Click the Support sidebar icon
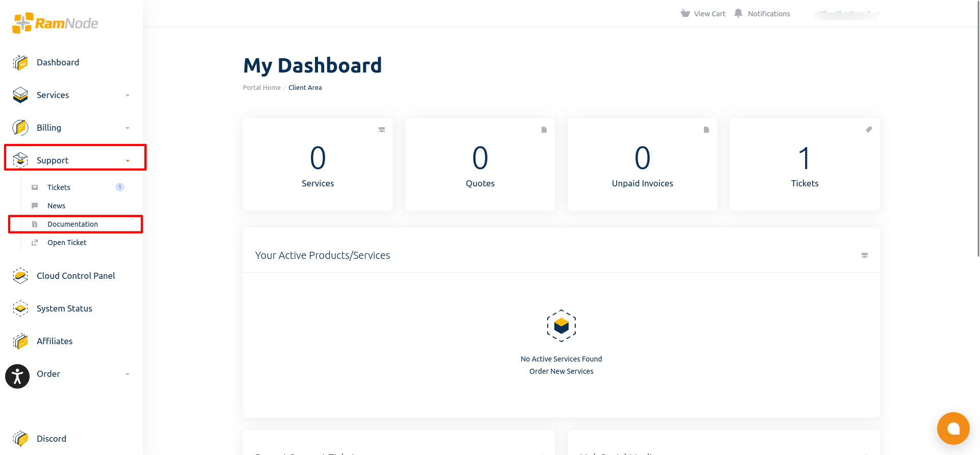The width and height of the screenshot is (980, 455). click(x=20, y=160)
